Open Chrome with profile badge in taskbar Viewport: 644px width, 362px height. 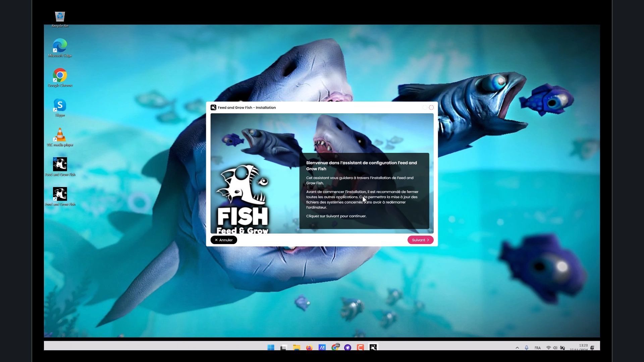(335, 347)
